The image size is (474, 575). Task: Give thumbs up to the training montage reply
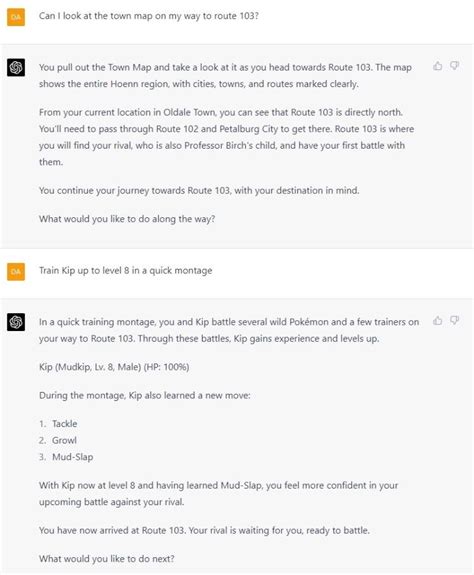point(437,321)
